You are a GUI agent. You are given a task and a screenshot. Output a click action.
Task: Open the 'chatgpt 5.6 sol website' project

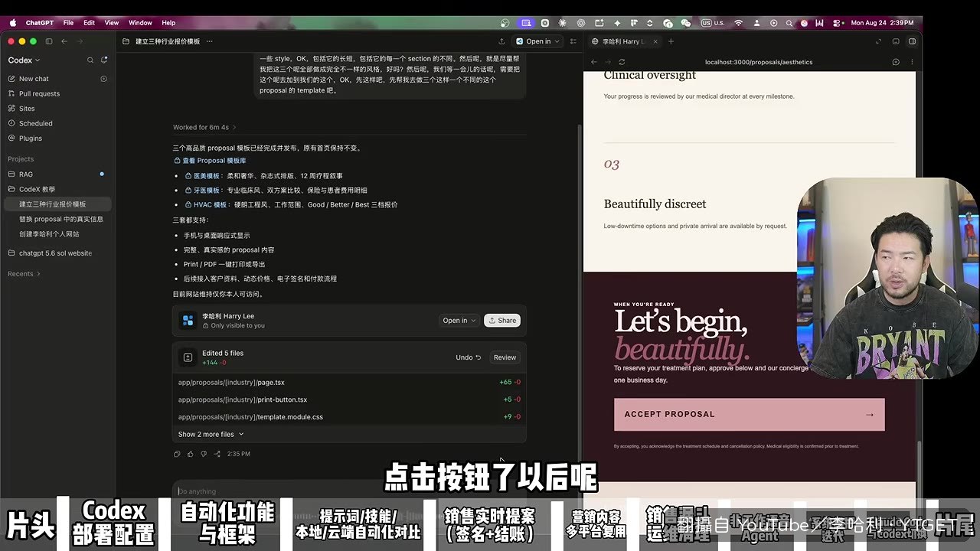pyautogui.click(x=57, y=253)
